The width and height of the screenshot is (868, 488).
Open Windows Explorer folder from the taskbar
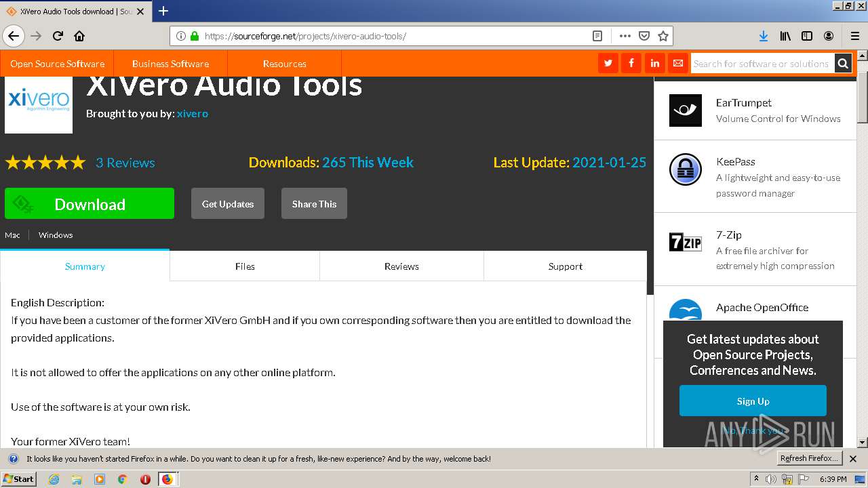click(x=77, y=479)
